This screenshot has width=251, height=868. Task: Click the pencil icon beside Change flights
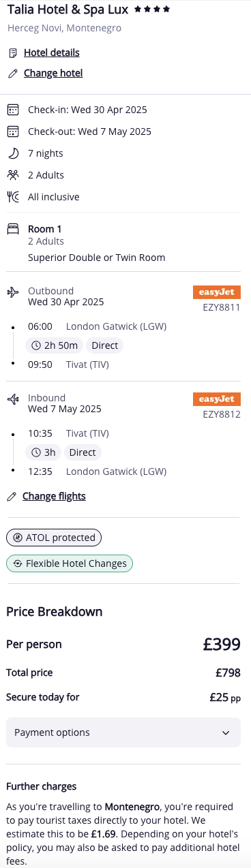pyautogui.click(x=12, y=497)
